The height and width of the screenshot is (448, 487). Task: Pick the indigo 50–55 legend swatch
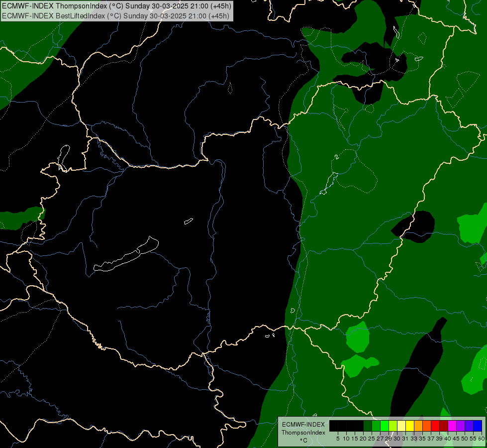tap(469, 426)
